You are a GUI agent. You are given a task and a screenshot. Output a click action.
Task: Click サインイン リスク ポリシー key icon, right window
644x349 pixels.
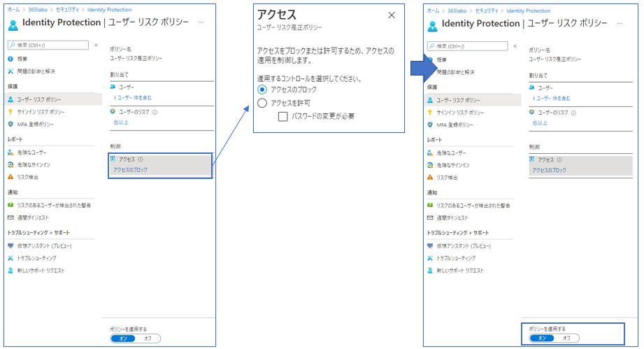point(430,113)
